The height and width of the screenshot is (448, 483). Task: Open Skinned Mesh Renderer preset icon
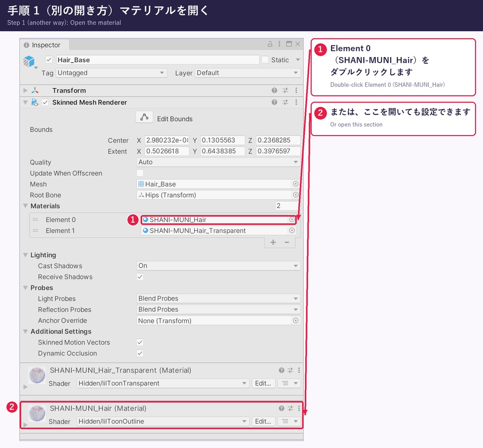tap(285, 102)
